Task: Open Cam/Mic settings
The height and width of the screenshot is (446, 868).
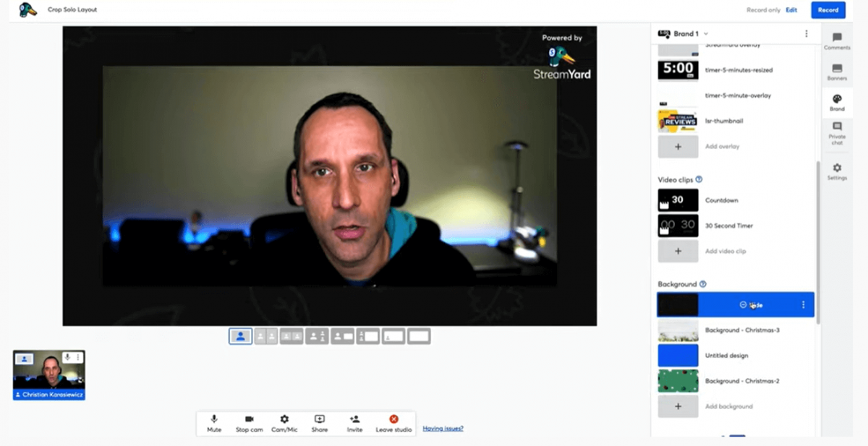Action: [x=284, y=424]
